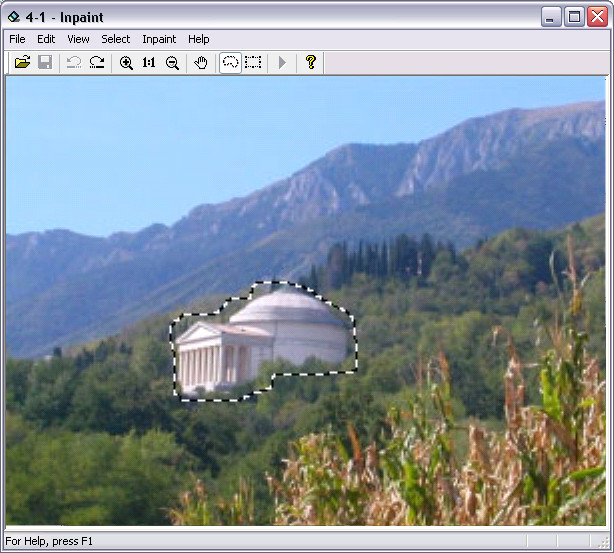Open the Select menu

pos(116,39)
